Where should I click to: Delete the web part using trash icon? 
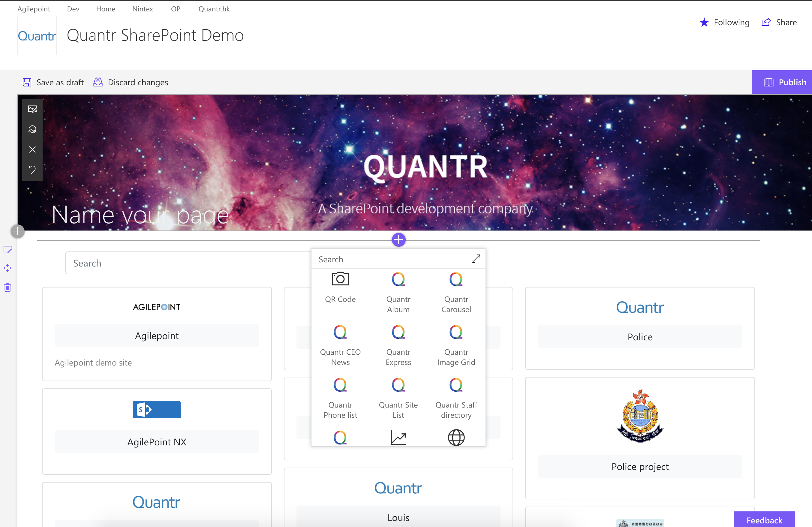[x=8, y=288]
